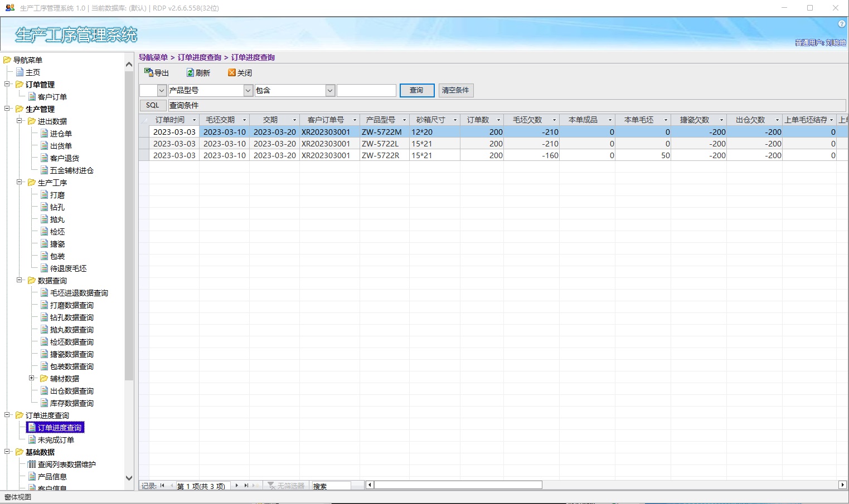Click the SQL button
Image resolution: width=849 pixels, height=504 pixels.
point(153,105)
